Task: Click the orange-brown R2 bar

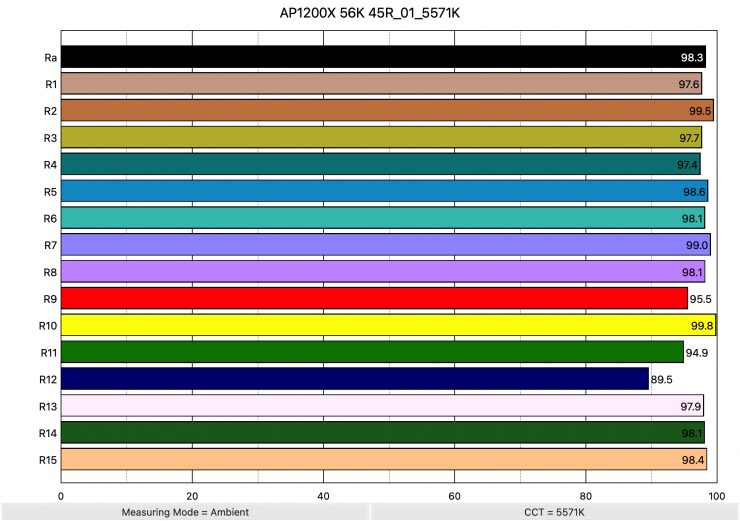Action: point(387,110)
